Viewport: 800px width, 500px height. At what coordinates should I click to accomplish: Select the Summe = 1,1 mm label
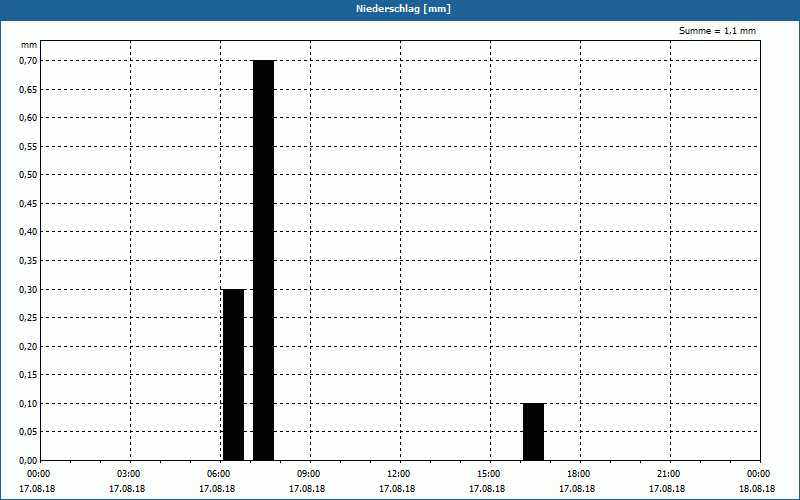coord(717,31)
